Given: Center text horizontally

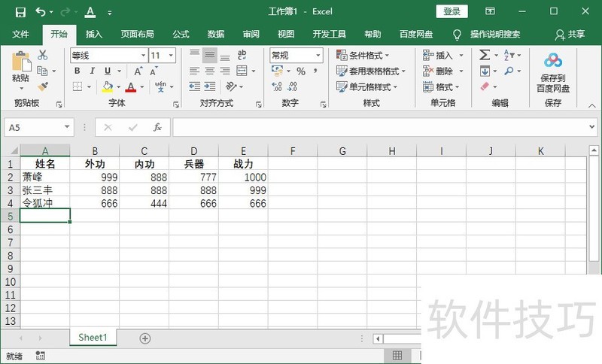Looking at the screenshot, I should pyautogui.click(x=210, y=71).
